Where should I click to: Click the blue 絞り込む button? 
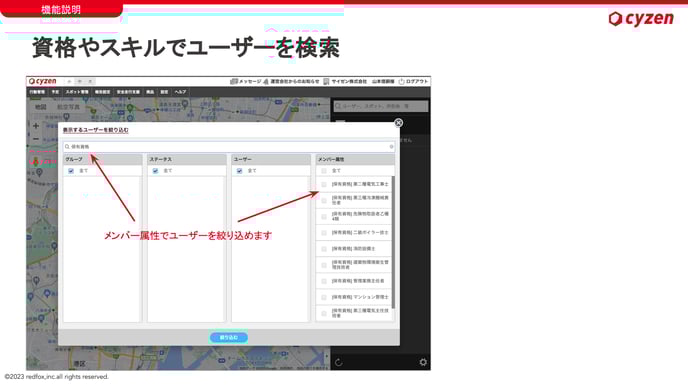[229, 337]
